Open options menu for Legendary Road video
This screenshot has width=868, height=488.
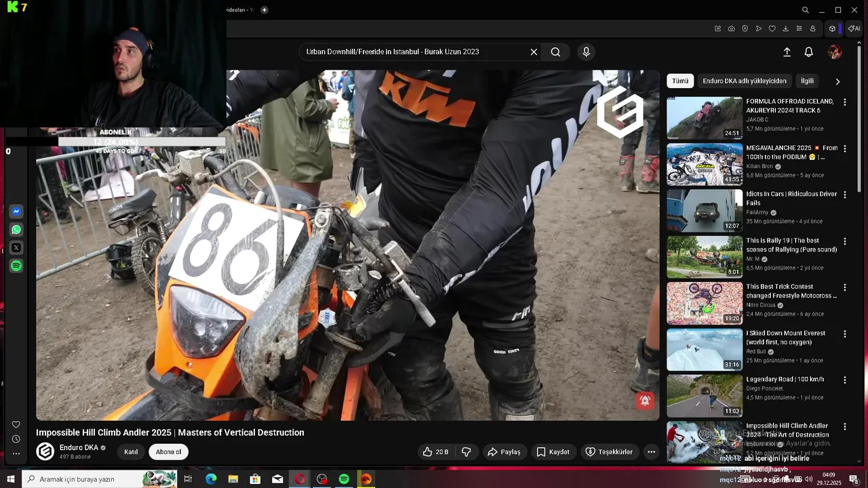click(845, 380)
